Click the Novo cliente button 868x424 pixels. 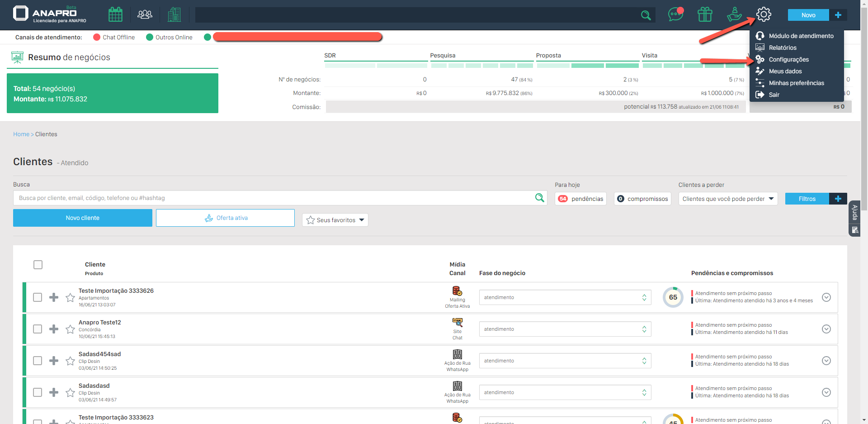point(82,218)
